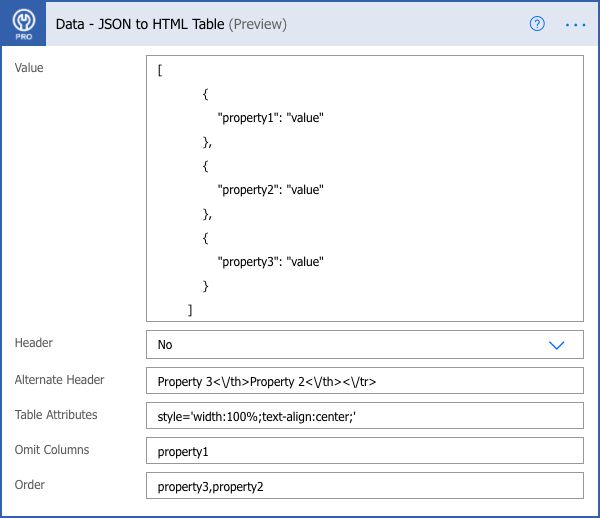Select the Omit Columns field containing property1
Viewport: 600px width, 518px height.
click(x=364, y=451)
